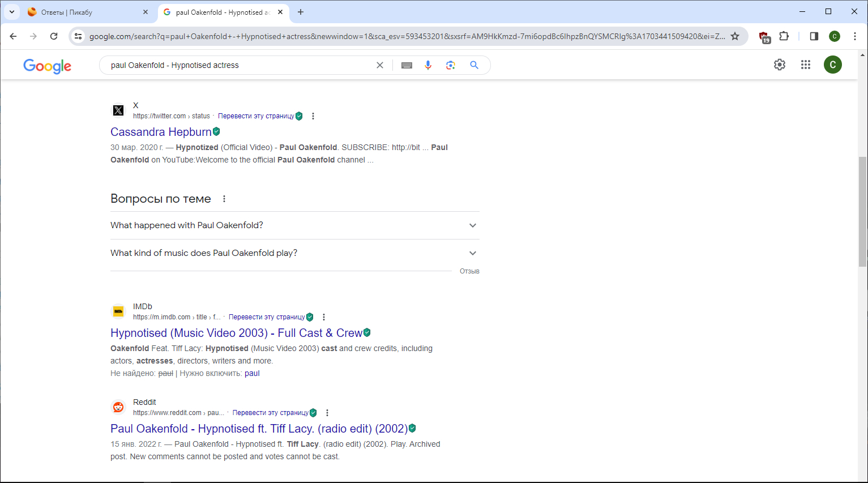
Task: Open the Google apps grid
Action: (806, 65)
